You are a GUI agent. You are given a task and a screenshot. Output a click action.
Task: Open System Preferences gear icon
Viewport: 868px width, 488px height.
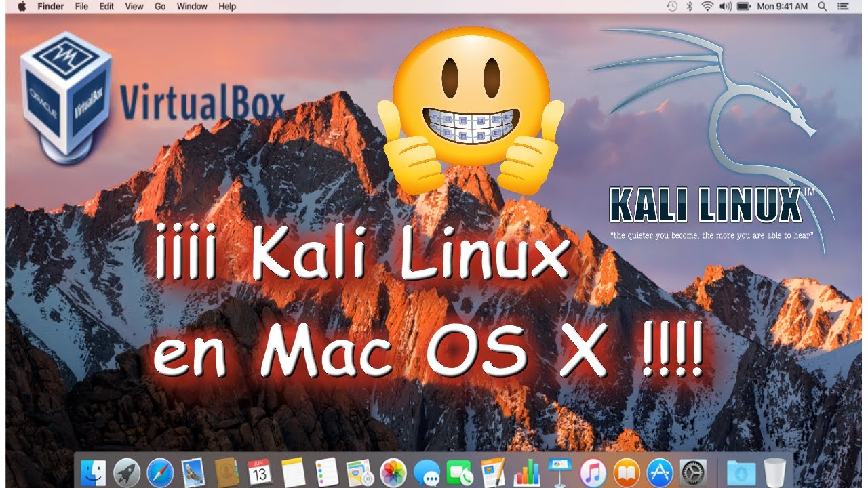(x=693, y=472)
